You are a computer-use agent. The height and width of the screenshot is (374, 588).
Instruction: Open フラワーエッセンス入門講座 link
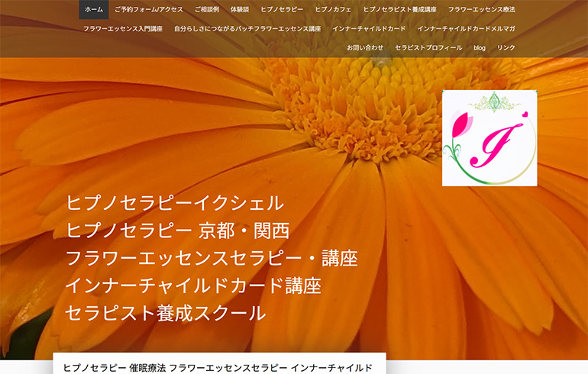pos(123,28)
